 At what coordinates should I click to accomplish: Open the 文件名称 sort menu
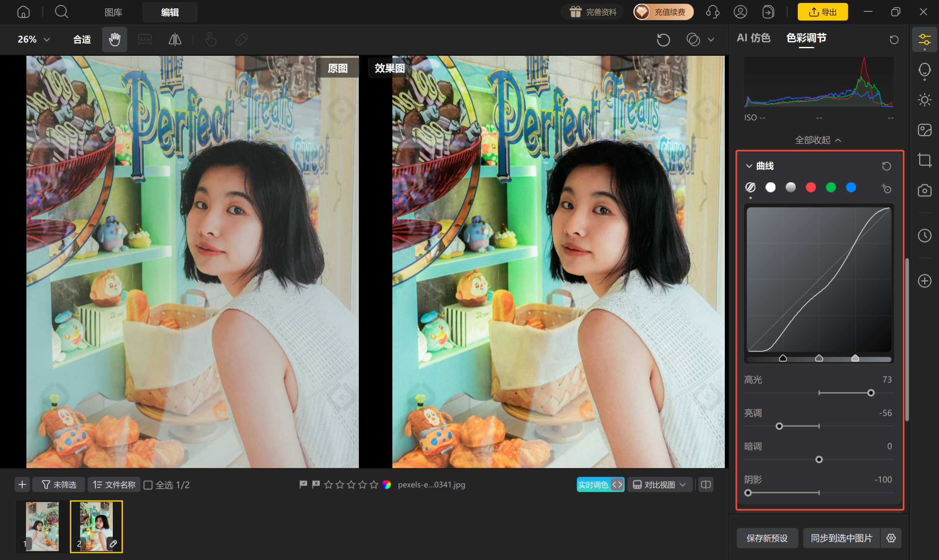114,485
